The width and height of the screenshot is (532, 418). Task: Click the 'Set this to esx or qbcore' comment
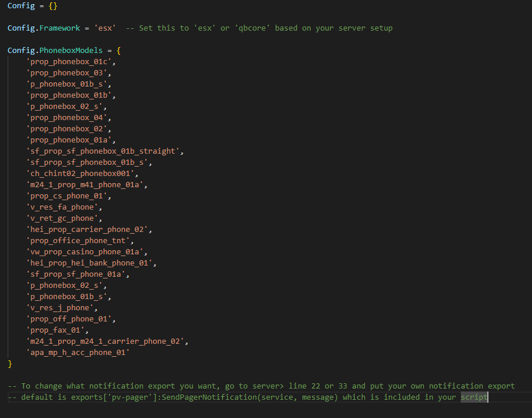259,28
